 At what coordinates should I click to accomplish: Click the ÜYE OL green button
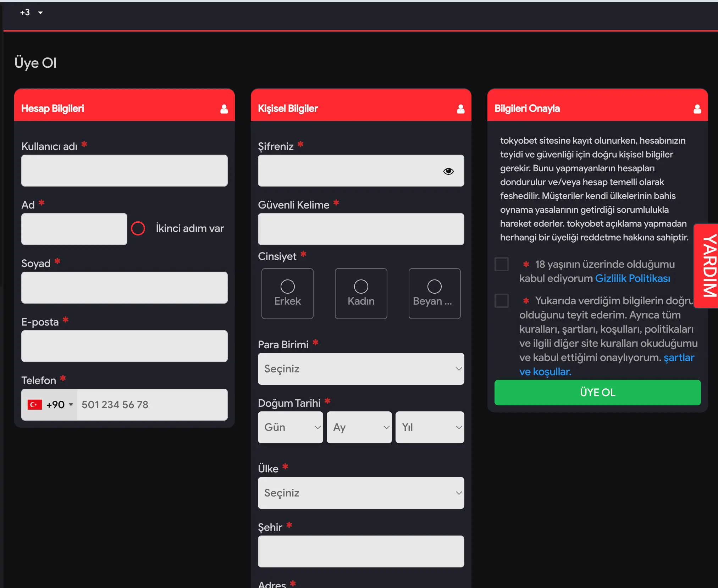597,393
